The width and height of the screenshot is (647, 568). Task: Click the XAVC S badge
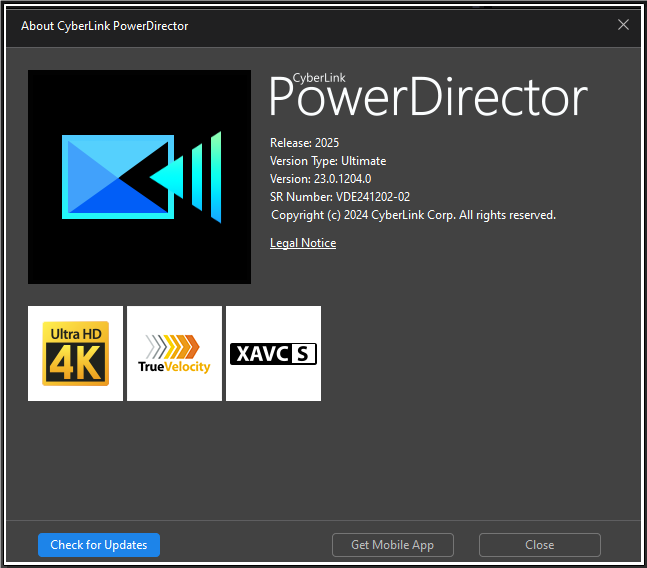pos(274,354)
